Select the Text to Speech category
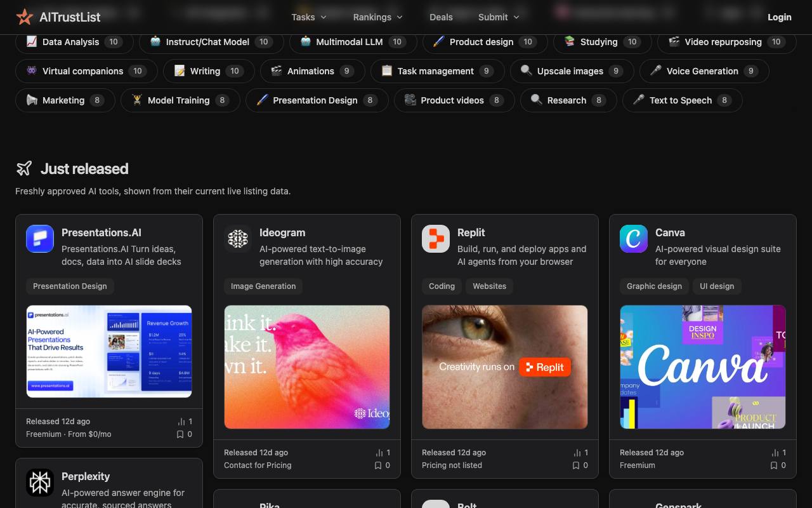 [682, 100]
